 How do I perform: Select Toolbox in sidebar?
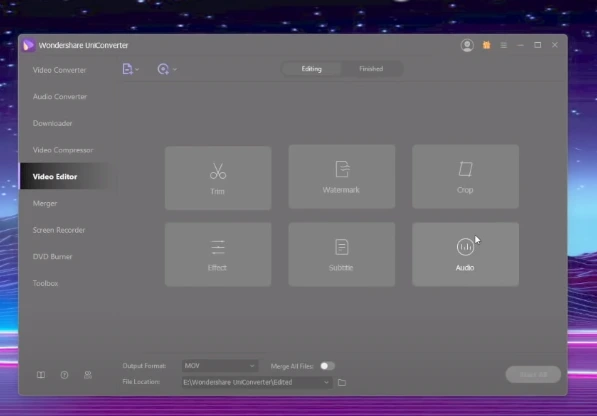point(45,283)
